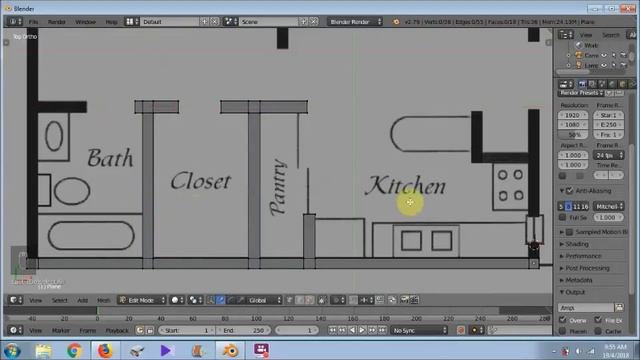
Task: Open the timeline Marker menu
Action: tap(60, 331)
